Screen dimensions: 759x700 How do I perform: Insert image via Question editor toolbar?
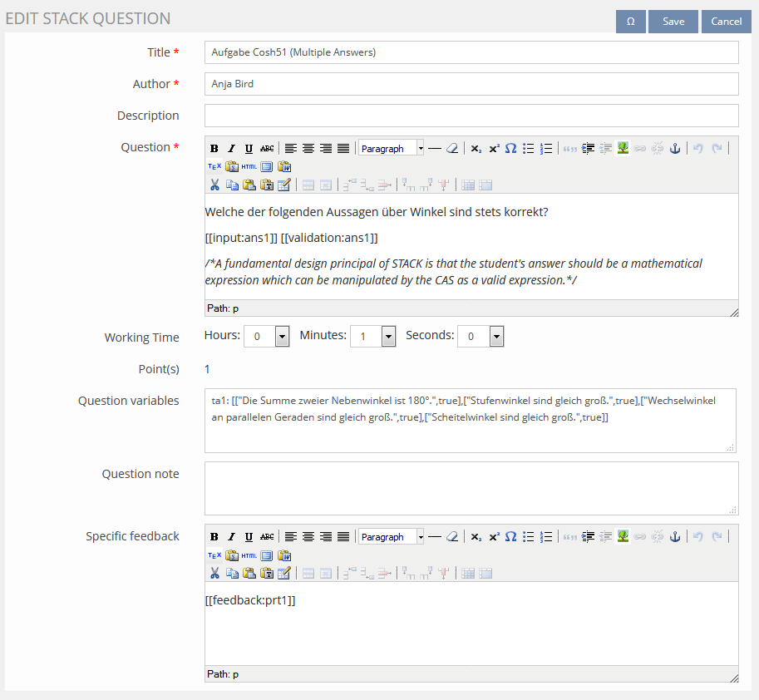[x=622, y=149]
